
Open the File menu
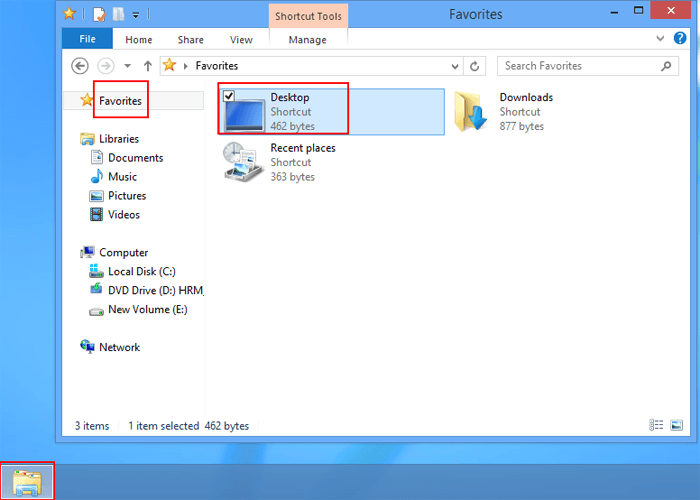click(87, 39)
